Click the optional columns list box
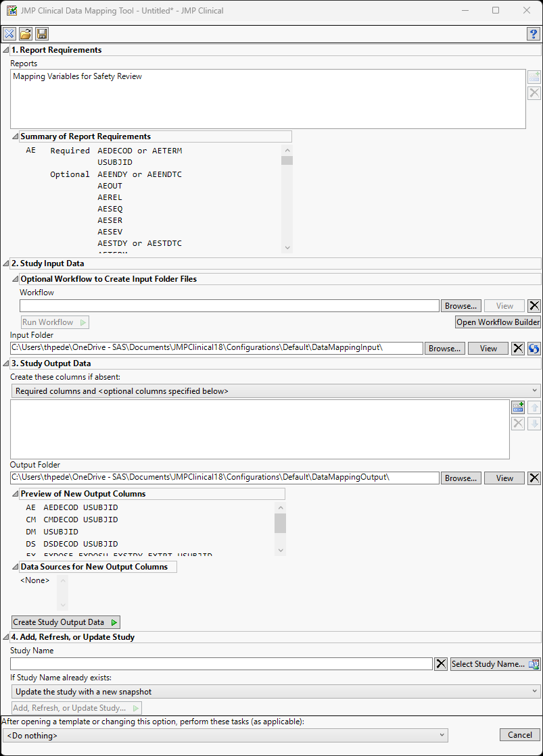 260,429
